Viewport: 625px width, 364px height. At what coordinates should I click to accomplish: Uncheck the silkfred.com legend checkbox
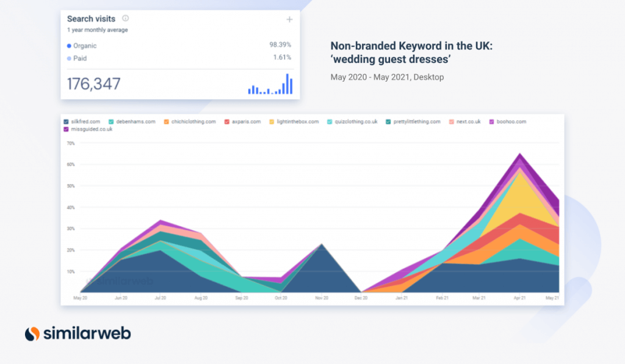pos(66,122)
